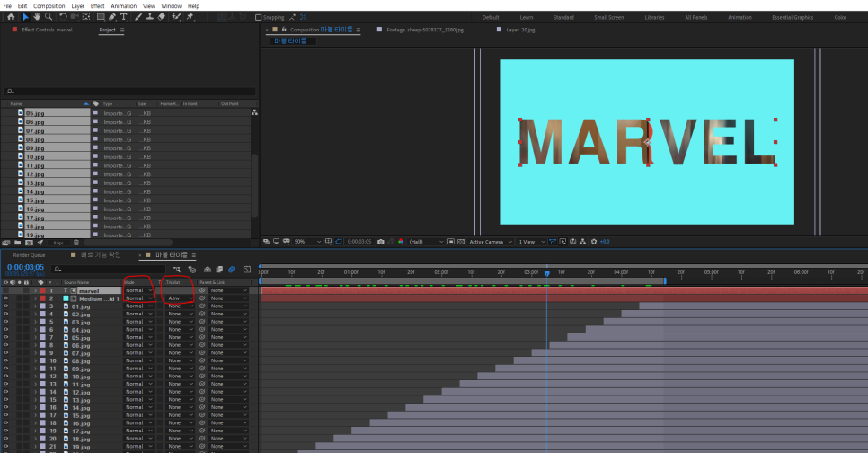This screenshot has width=868, height=453.
Task: Select the Hand tool
Action: (37, 17)
